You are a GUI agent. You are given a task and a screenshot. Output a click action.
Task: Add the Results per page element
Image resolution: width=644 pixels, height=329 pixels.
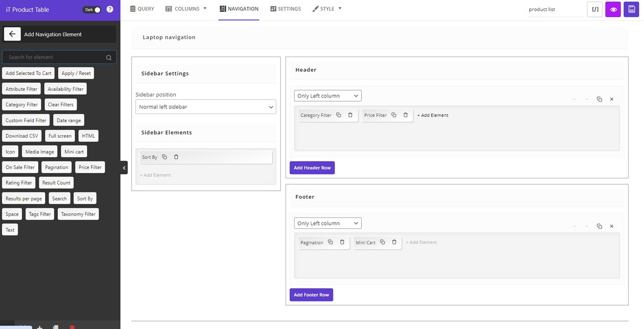[x=24, y=199]
